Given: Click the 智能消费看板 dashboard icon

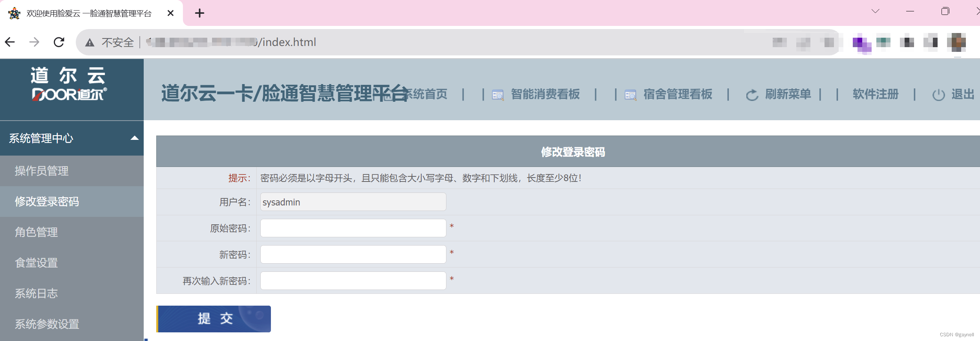Looking at the screenshot, I should 497,95.
